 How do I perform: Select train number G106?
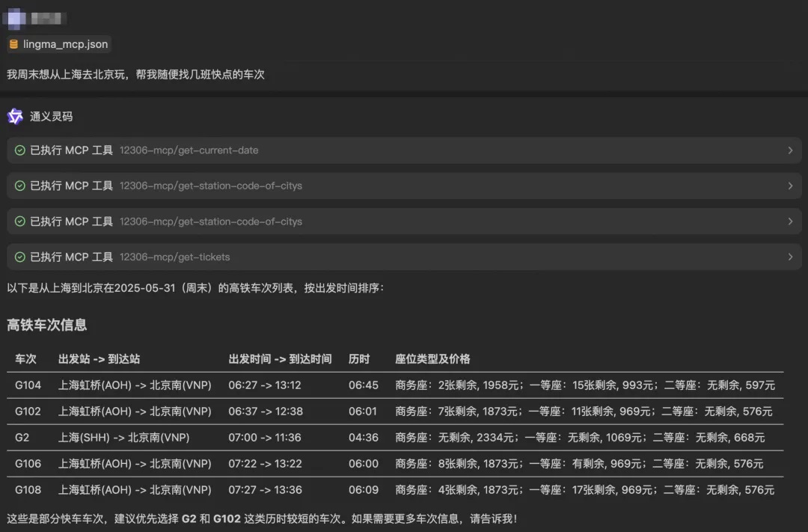pyautogui.click(x=28, y=464)
